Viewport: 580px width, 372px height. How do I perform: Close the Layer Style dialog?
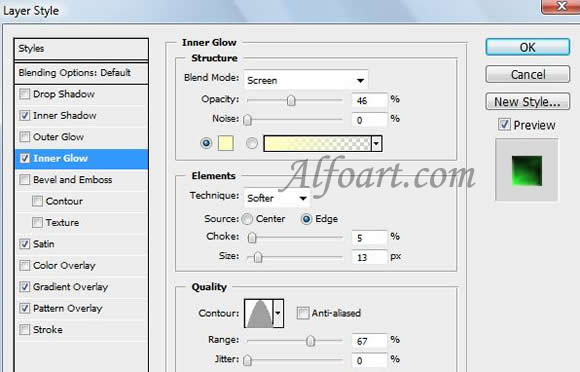coord(561,6)
